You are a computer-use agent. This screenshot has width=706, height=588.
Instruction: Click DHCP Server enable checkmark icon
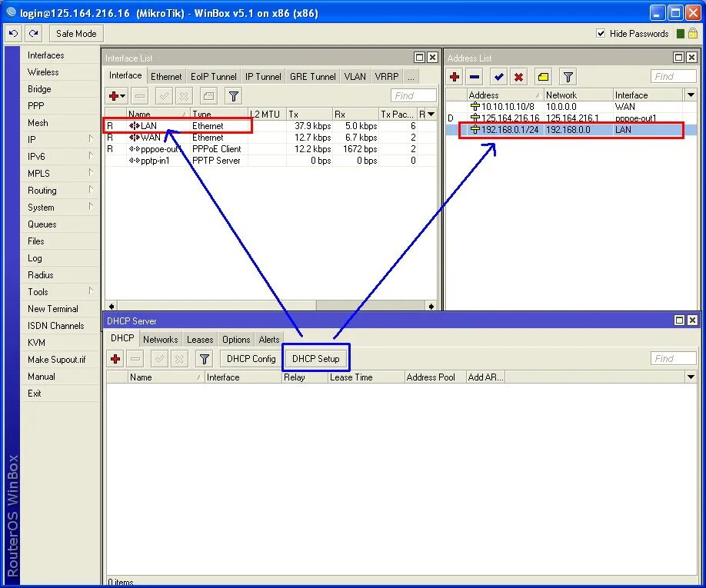[159, 358]
